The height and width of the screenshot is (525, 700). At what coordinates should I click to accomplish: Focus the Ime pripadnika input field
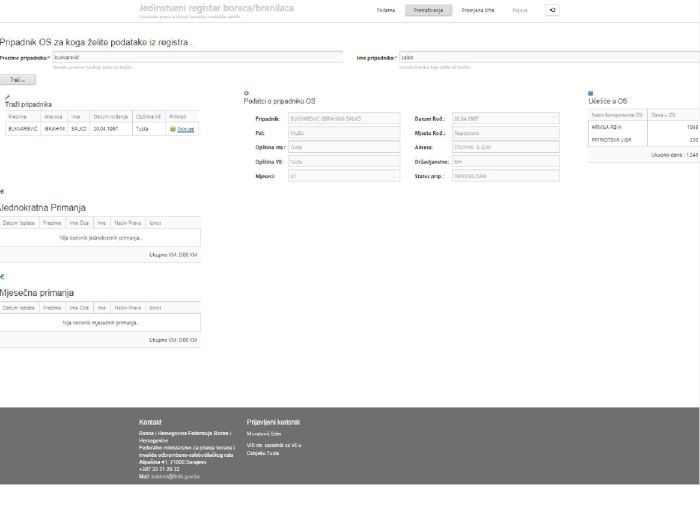548,58
